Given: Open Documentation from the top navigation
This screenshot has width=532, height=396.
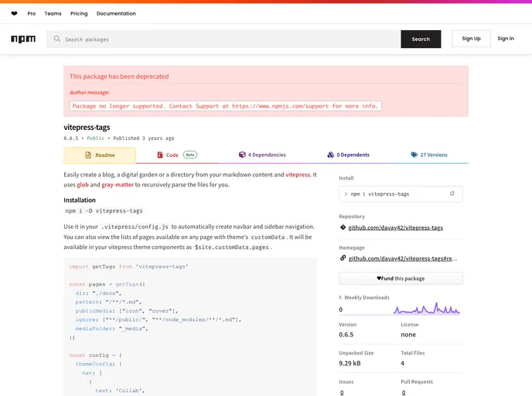Looking at the screenshot, I should (116, 14).
